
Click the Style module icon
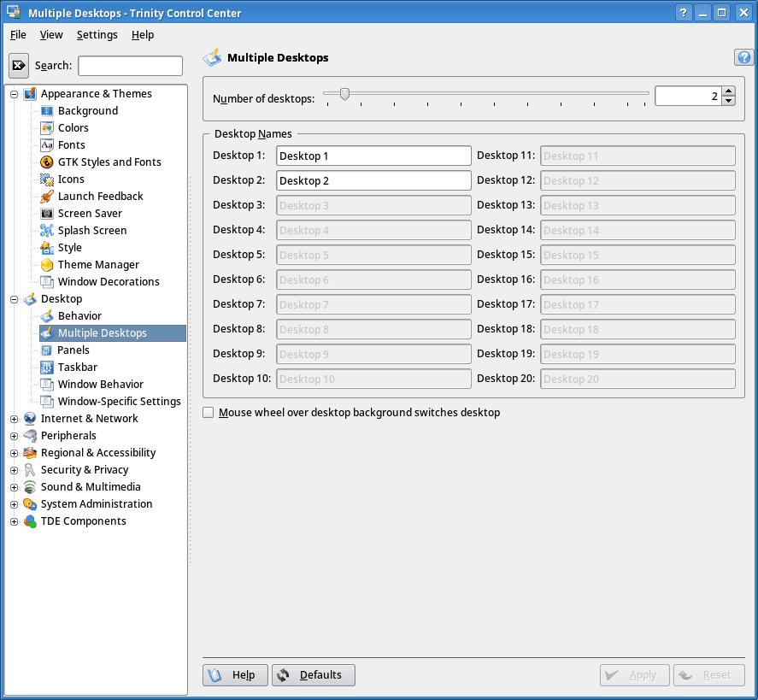(47, 248)
